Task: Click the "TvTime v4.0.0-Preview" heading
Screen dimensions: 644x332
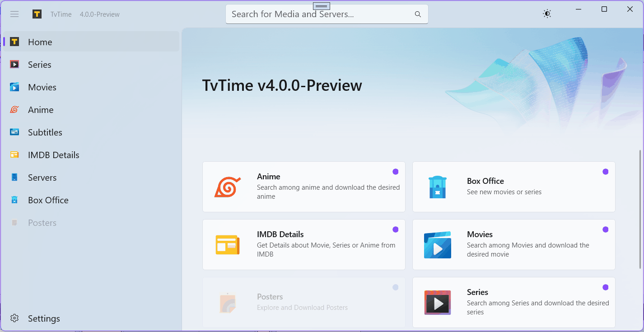Action: point(282,85)
